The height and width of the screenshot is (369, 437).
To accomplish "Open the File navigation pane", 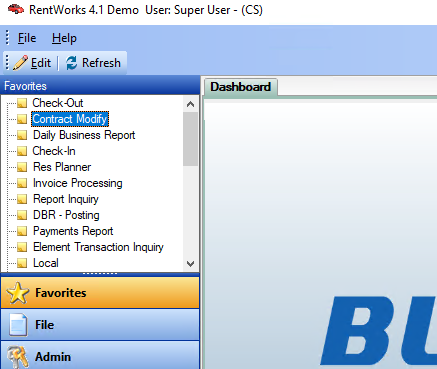I will (x=100, y=325).
